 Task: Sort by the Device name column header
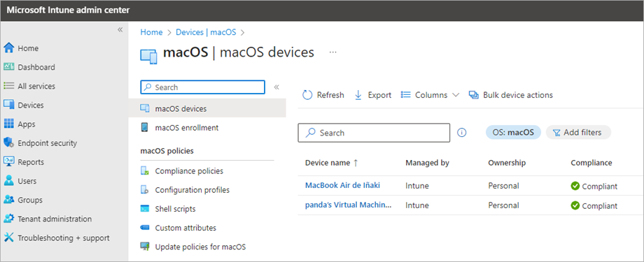[331, 163]
